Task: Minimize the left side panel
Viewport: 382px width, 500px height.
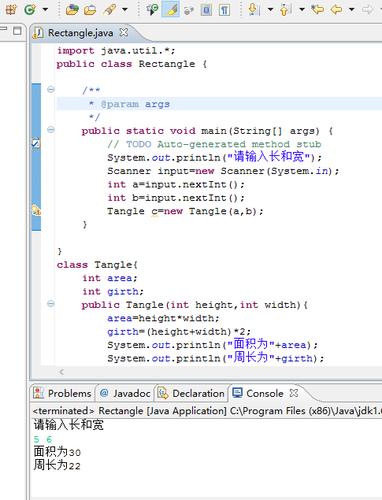Action: pyautogui.click(x=4, y=30)
